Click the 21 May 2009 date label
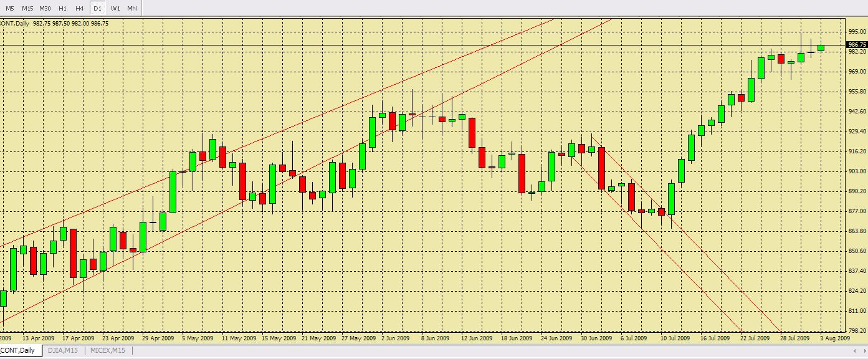868x359 pixels. 318,338
